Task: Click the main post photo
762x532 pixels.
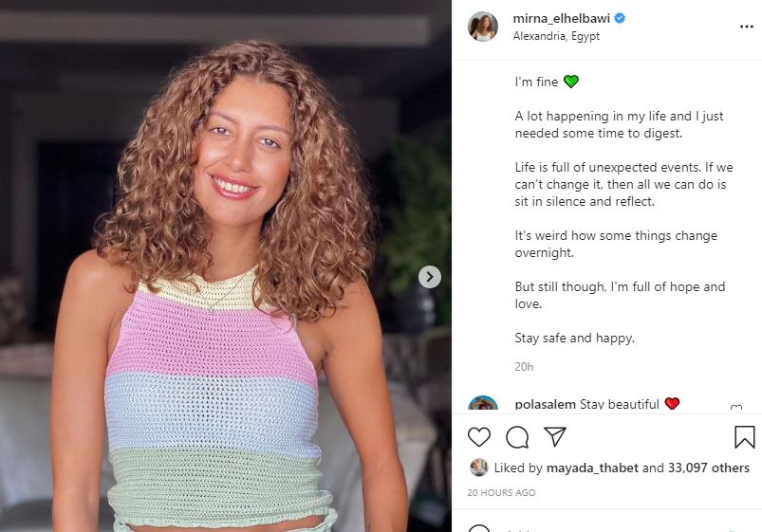Action: tap(226, 266)
